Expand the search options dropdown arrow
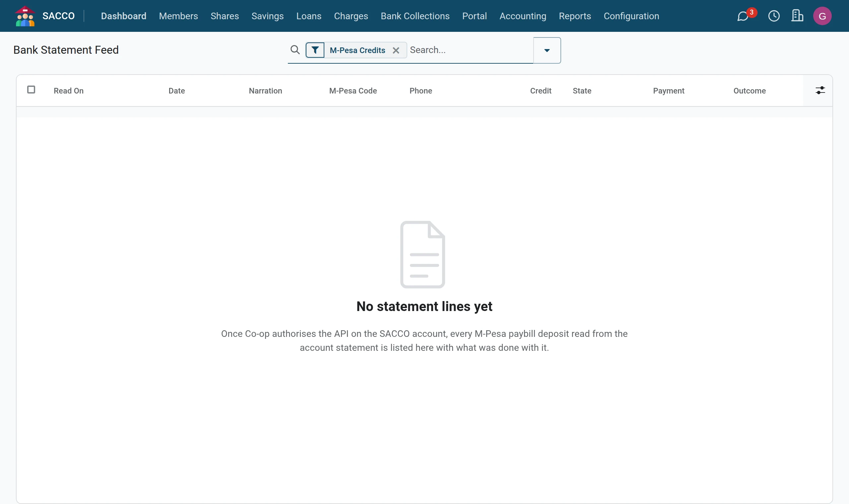 [547, 50]
